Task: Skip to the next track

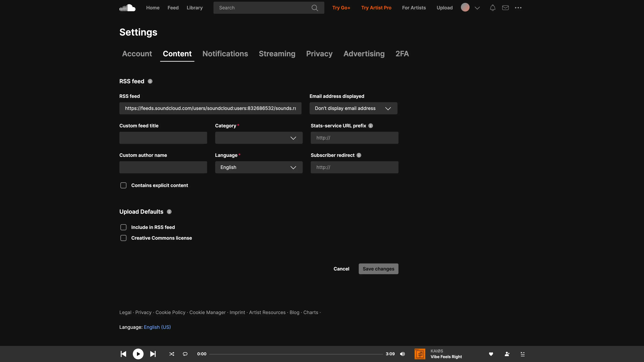Action: (153, 354)
